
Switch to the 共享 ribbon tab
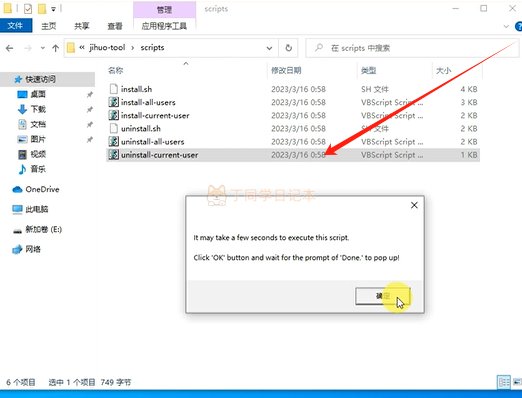click(82, 26)
